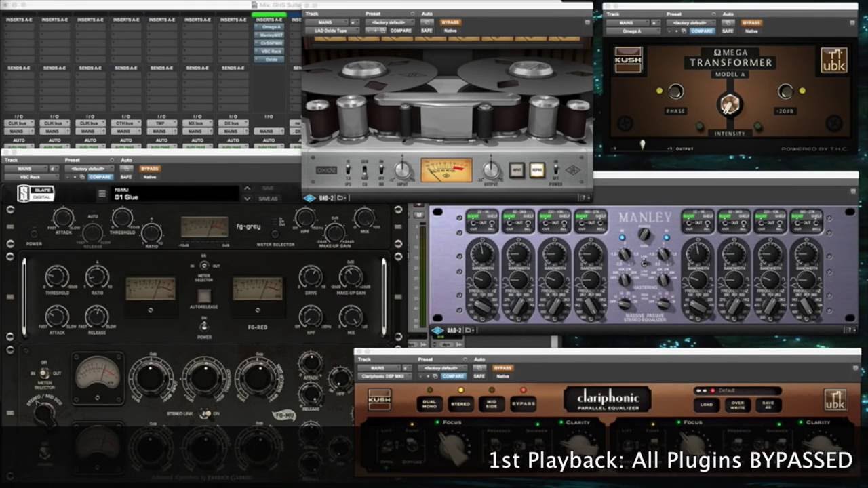Adjust the Output slider on Omega Transformer
Viewport: 868px width, 488px height.
pos(642,144)
